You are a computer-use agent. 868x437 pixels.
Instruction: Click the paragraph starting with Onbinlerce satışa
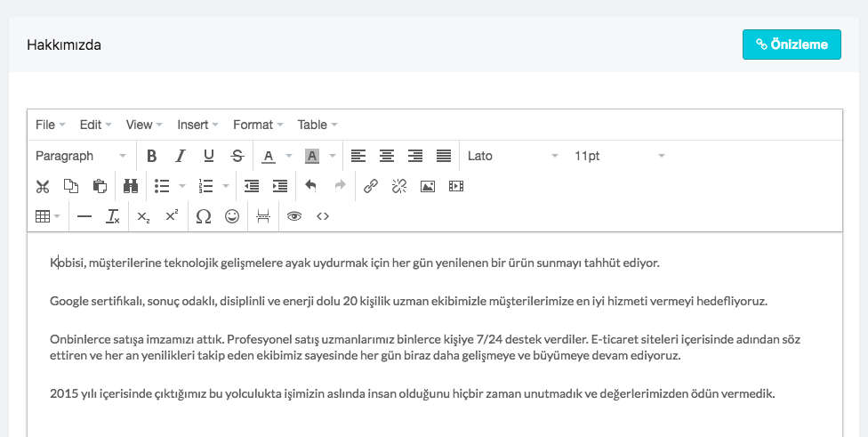pos(425,347)
